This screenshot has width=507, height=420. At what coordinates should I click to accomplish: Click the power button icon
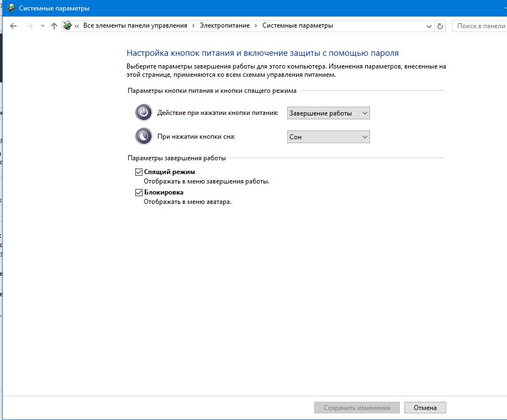(x=144, y=113)
